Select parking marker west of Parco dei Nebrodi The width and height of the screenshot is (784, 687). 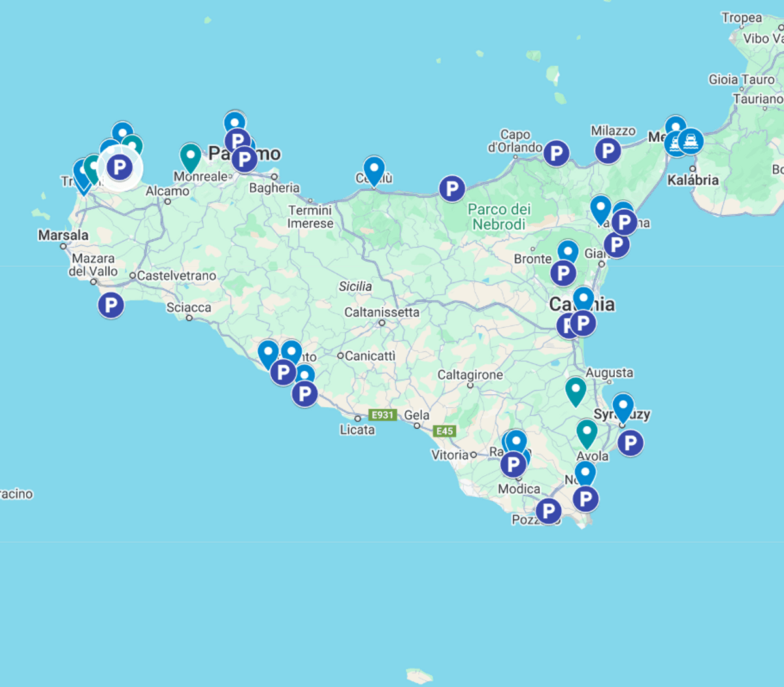[x=451, y=189]
